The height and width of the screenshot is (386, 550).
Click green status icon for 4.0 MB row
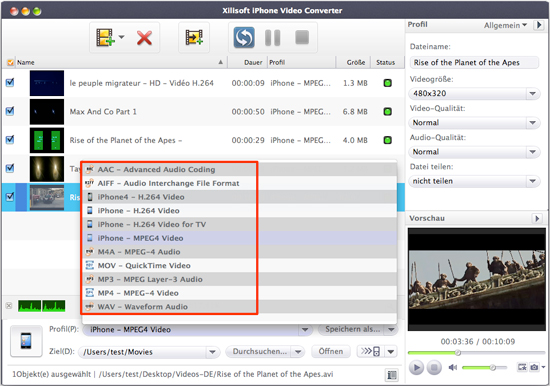tap(387, 140)
